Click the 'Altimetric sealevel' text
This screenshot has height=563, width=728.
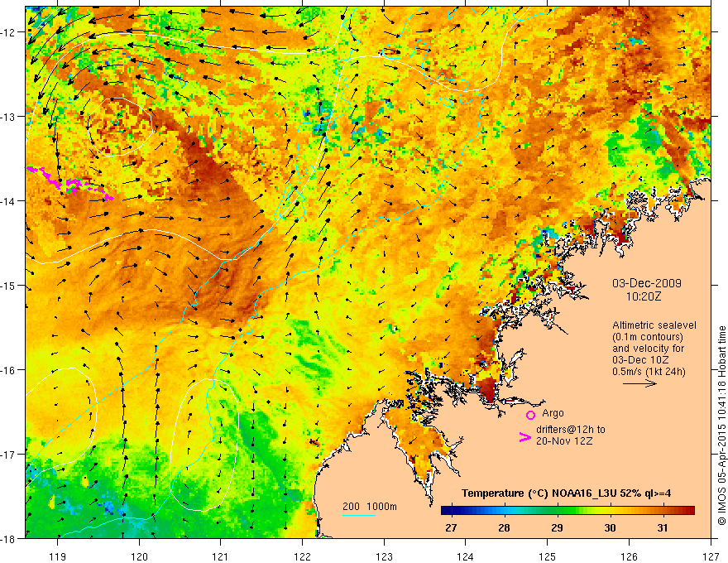pyautogui.click(x=654, y=325)
